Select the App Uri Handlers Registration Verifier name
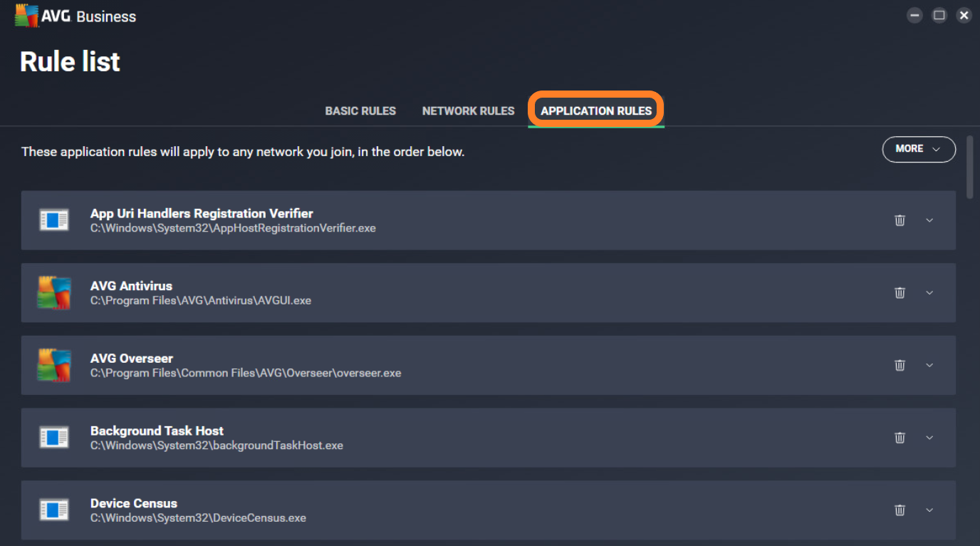This screenshot has height=546, width=980. coord(202,213)
